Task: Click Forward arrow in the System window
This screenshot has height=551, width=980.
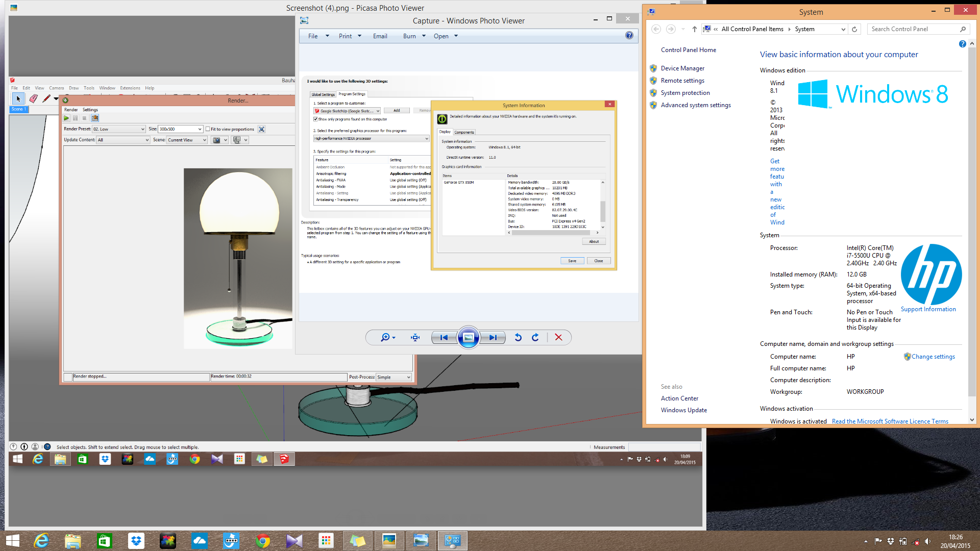Action: click(671, 29)
